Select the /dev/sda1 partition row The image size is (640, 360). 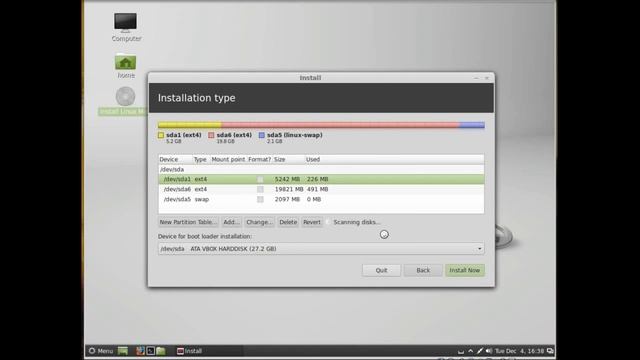coord(321,179)
